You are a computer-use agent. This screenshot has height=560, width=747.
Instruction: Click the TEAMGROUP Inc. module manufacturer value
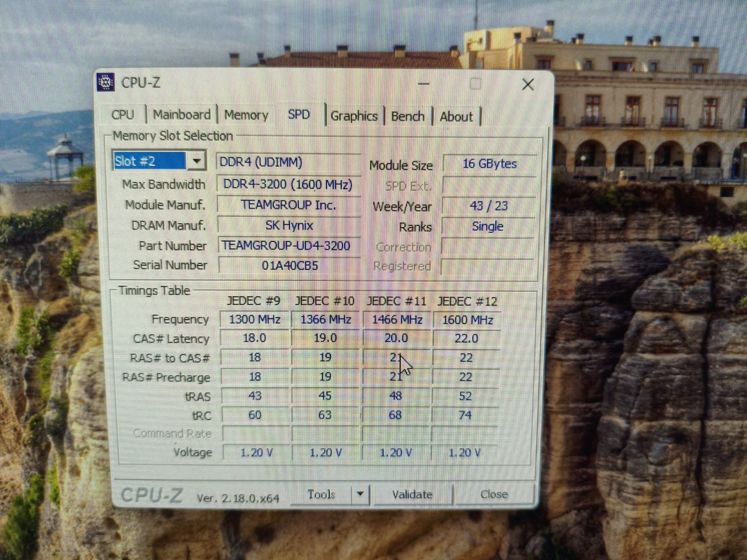[x=289, y=205]
